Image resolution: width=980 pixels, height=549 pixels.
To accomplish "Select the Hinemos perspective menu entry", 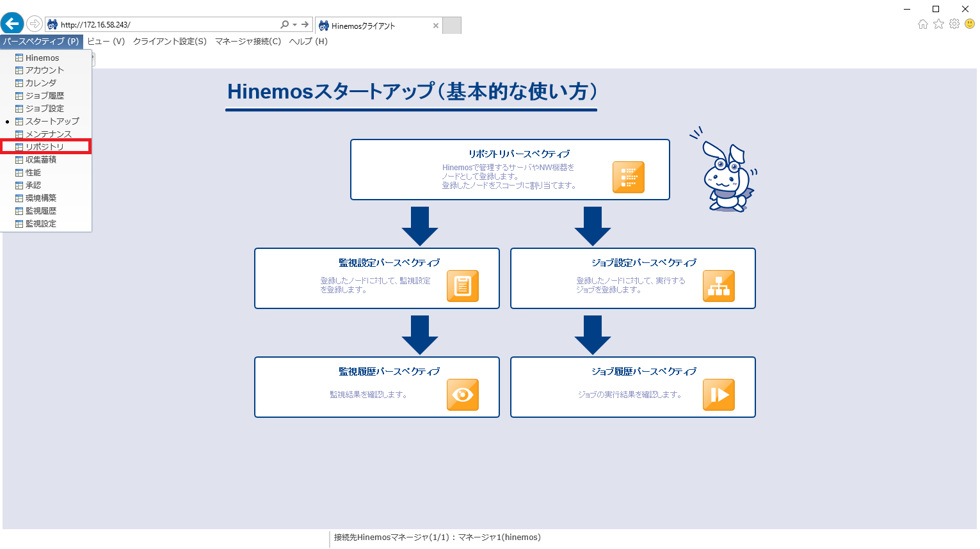I will (46, 58).
